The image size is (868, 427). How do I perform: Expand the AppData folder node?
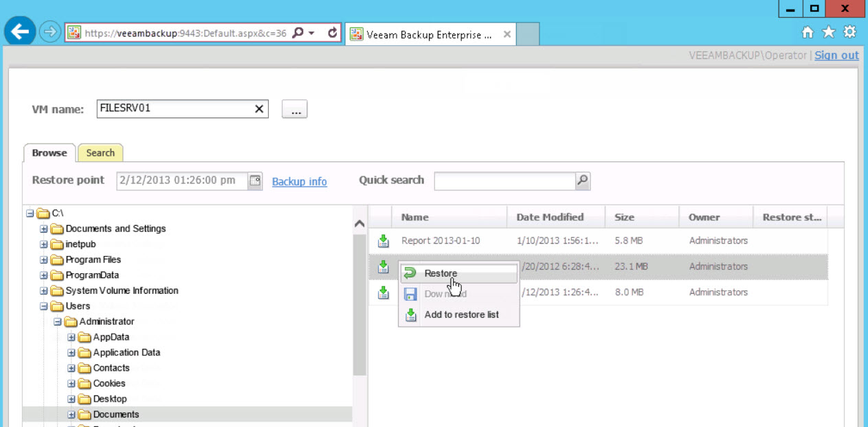point(71,337)
